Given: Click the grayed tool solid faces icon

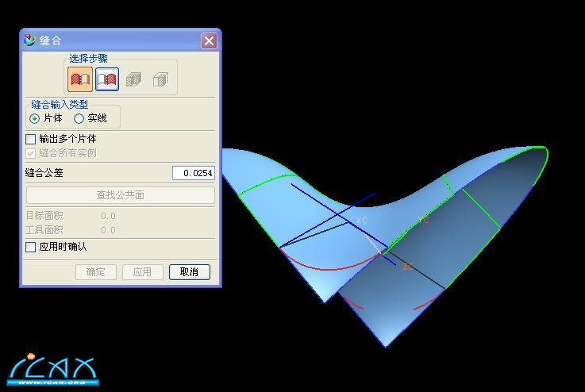Looking at the screenshot, I should pos(161,79).
